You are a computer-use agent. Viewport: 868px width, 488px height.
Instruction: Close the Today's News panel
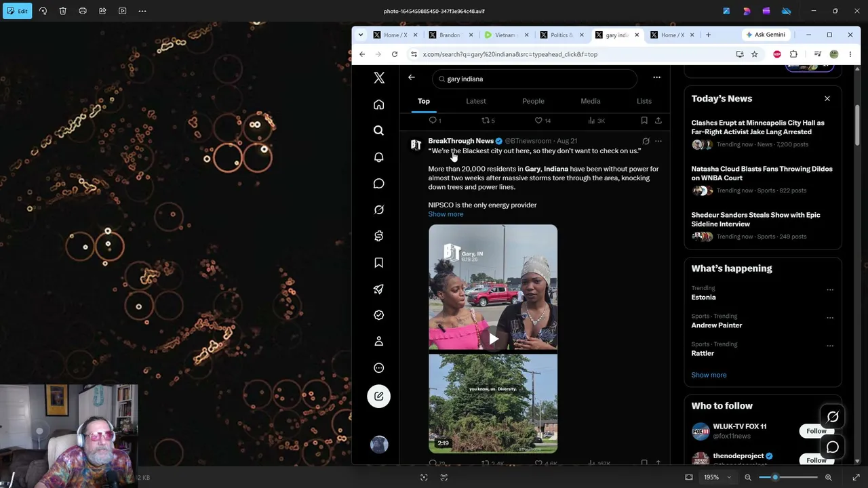tap(827, 99)
